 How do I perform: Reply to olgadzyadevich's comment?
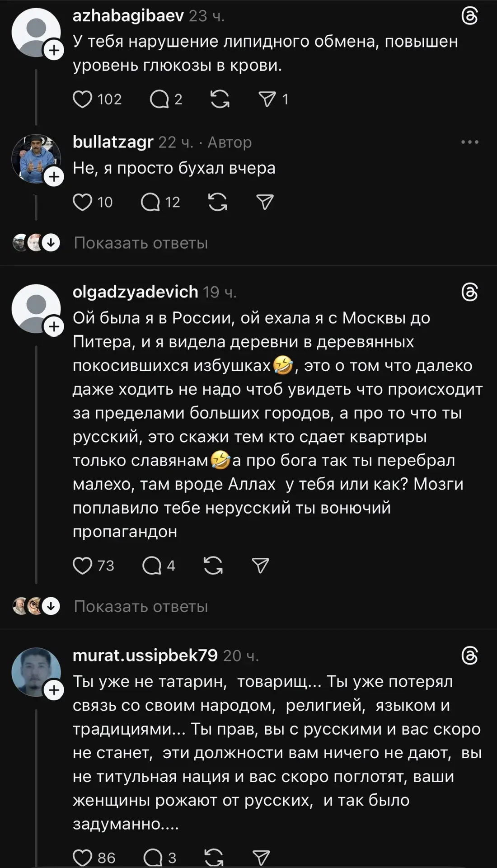[152, 566]
